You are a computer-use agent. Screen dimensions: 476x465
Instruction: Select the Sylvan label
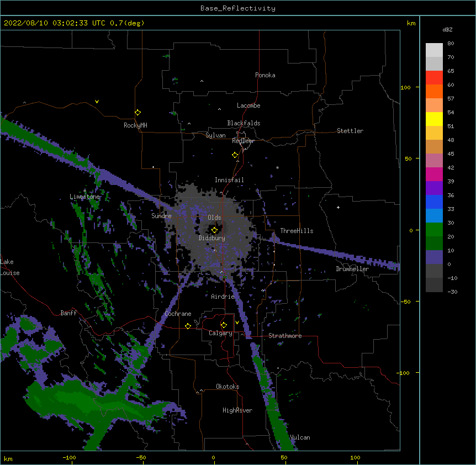(x=215, y=135)
